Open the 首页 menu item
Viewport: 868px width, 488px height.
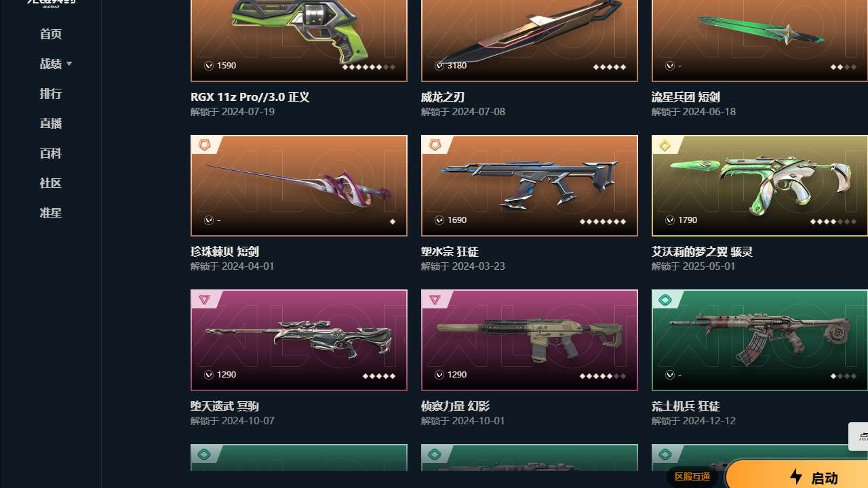coord(51,34)
